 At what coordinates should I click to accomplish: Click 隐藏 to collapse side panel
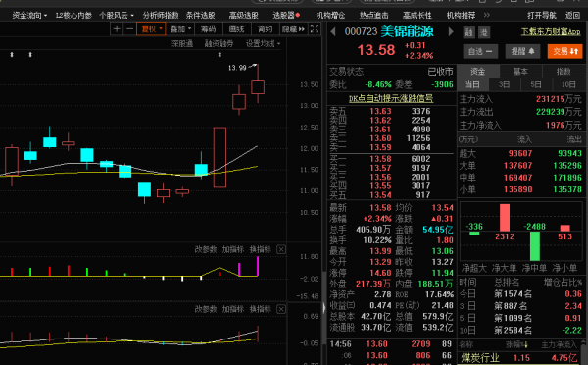(293, 28)
